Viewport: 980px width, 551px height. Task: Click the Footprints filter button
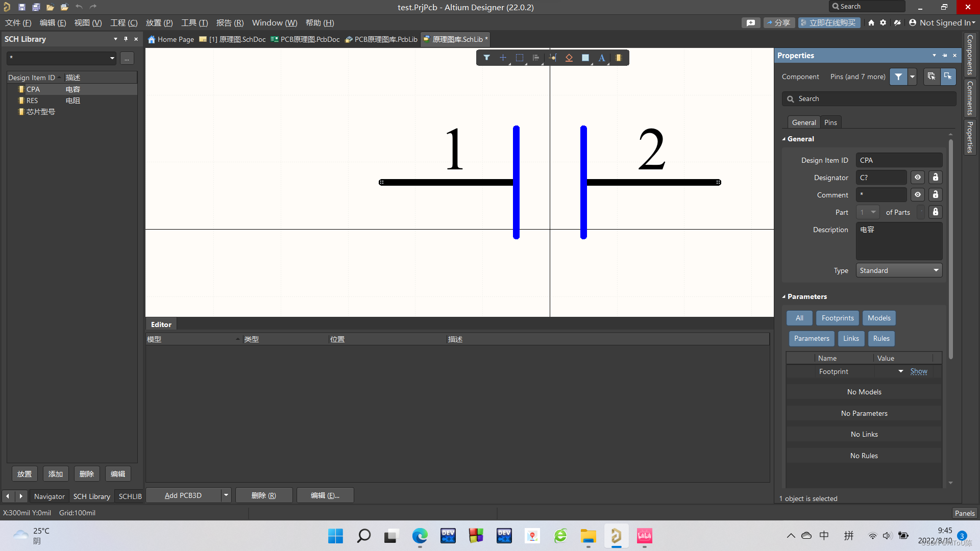(x=837, y=318)
